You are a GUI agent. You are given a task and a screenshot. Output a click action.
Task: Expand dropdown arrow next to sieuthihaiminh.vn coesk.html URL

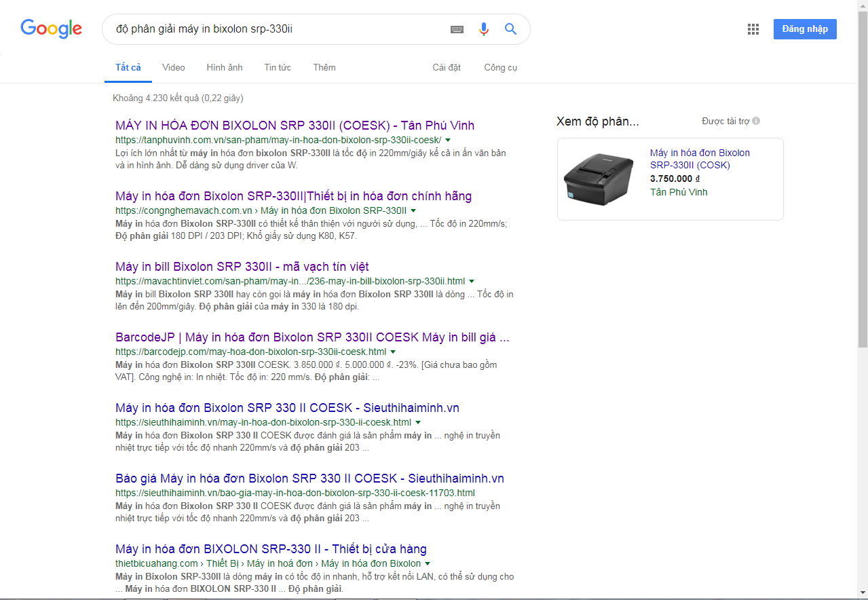(418, 423)
